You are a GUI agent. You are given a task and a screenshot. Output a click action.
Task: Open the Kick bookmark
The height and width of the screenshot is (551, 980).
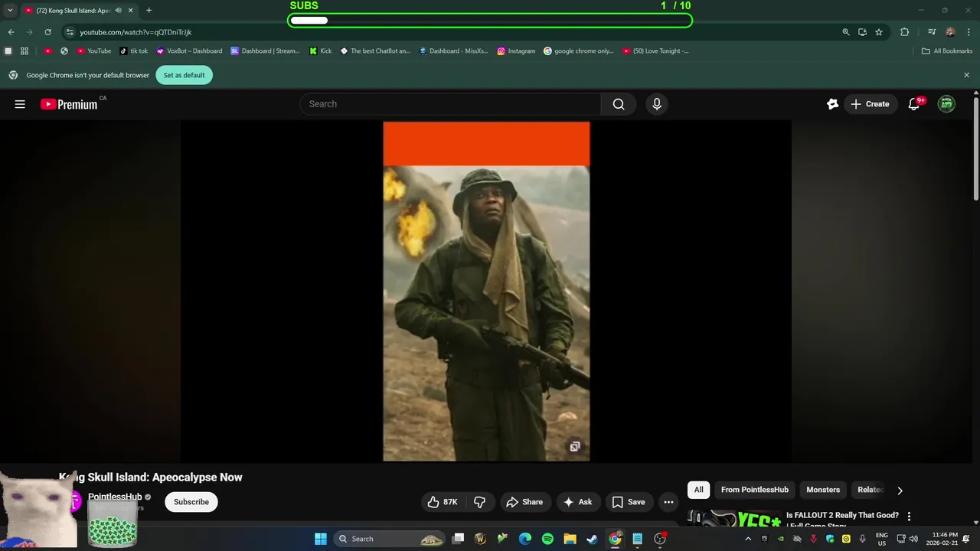(x=320, y=51)
